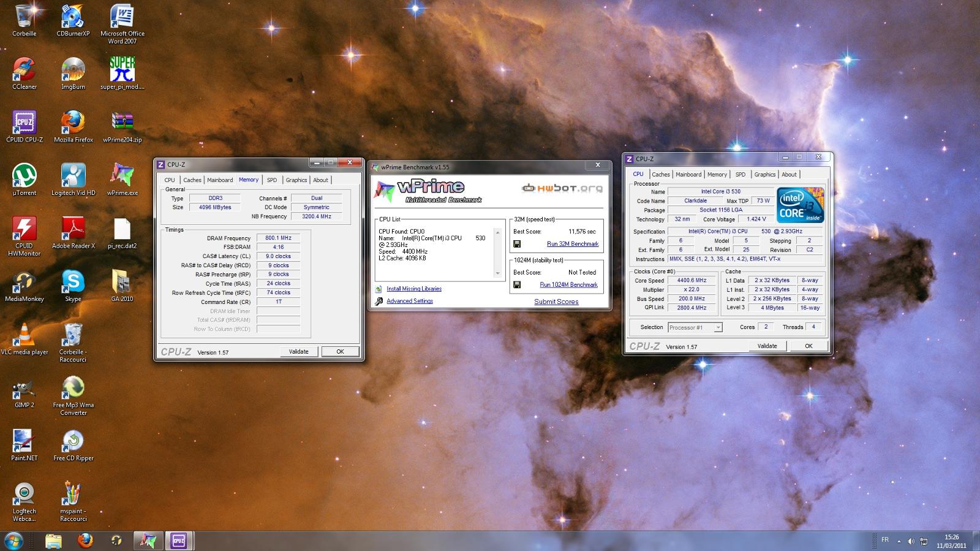Save the 32M score via floppy icon
The image size is (980, 551).
517,244
